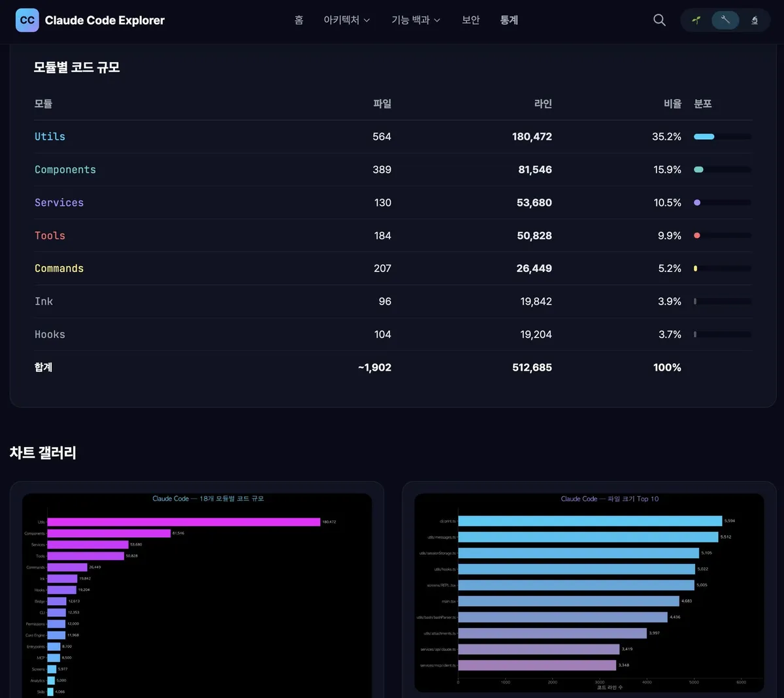
Task: Click the 차트 갤러리 heading
Action: coord(43,452)
